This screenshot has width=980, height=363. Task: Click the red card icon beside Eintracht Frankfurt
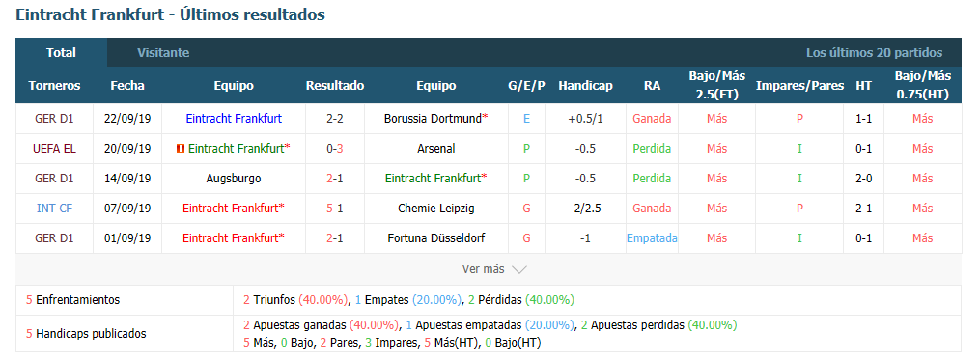(x=181, y=148)
